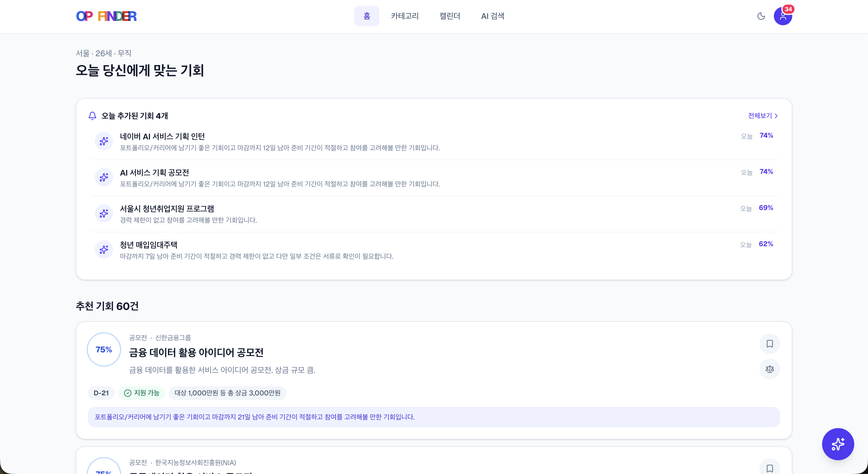Open 금융 데이터 활용 아이디어 공모전 title
Viewport: 868px width, 474px height.
click(196, 352)
